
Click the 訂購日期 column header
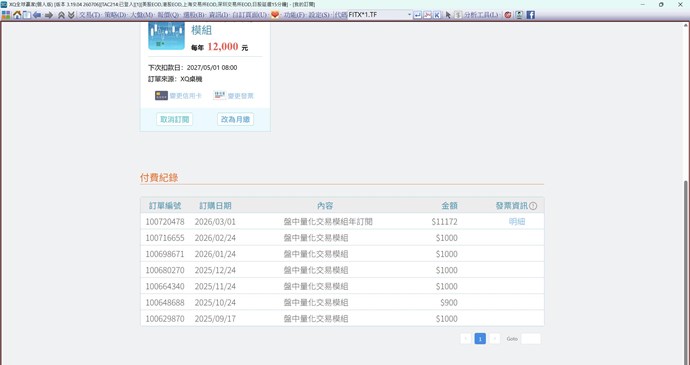[x=215, y=206]
